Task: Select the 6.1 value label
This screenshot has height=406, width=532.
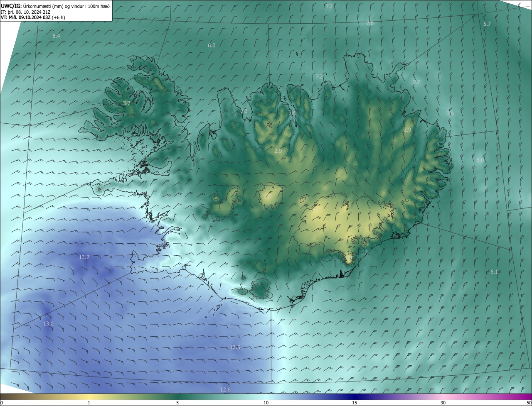Action: pos(494,271)
